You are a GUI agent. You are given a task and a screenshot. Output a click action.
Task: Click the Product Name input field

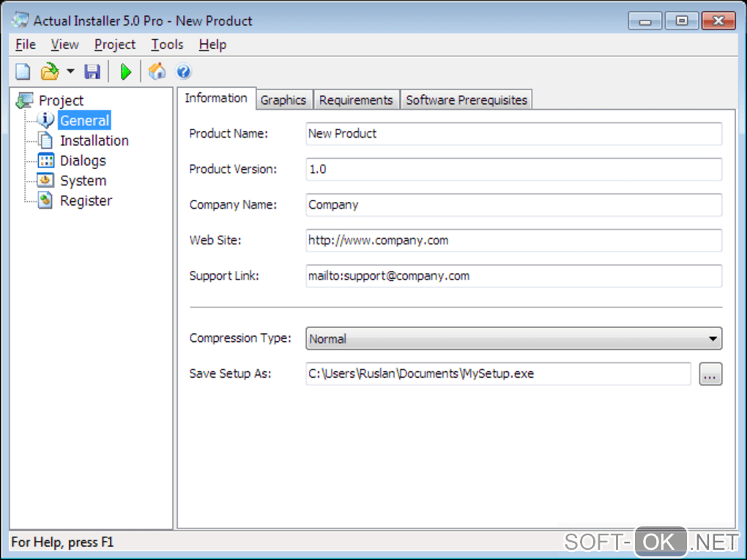(513, 134)
